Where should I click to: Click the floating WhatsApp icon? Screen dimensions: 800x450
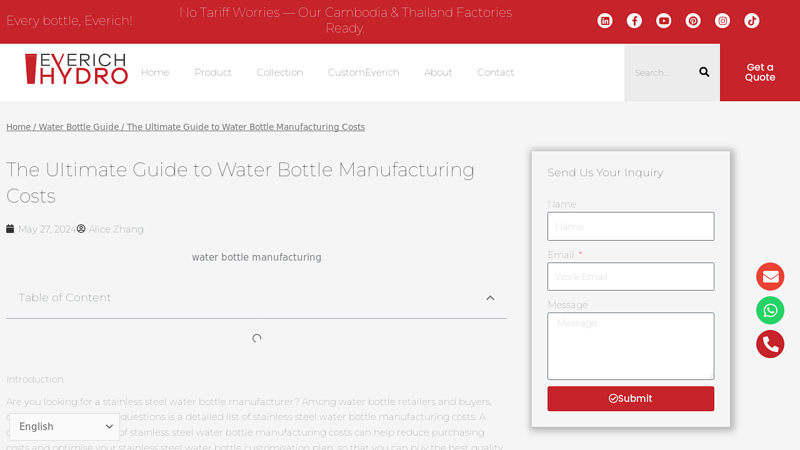[770, 310]
